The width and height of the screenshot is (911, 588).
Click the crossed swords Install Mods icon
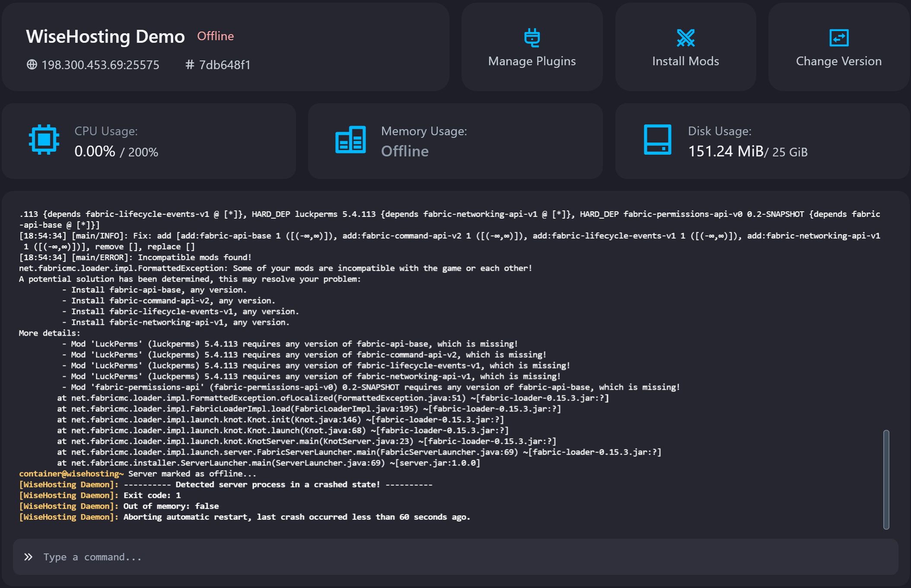(x=685, y=38)
